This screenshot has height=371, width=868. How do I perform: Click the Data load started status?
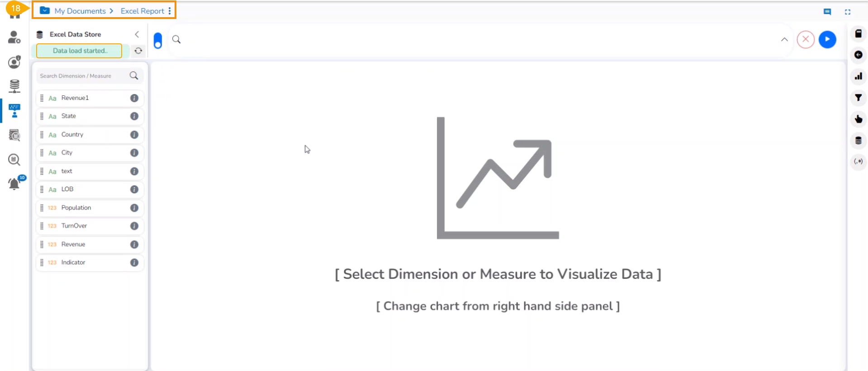tap(79, 51)
